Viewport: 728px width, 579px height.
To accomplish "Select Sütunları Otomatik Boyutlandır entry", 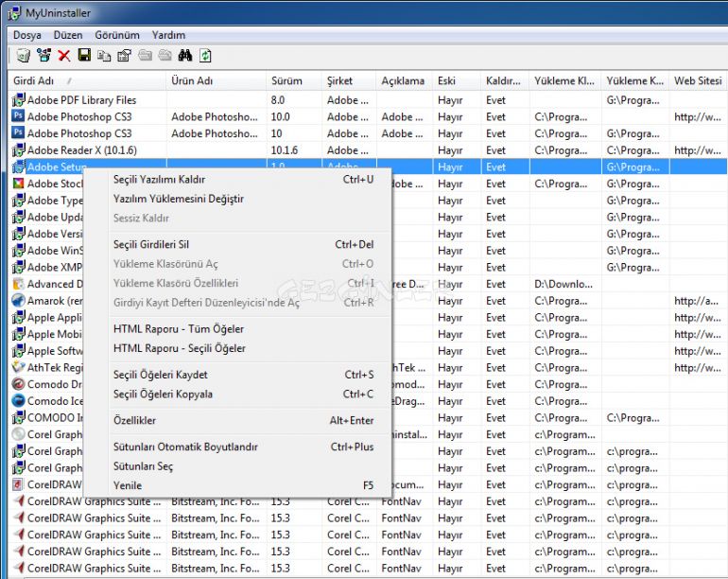I will click(x=185, y=447).
